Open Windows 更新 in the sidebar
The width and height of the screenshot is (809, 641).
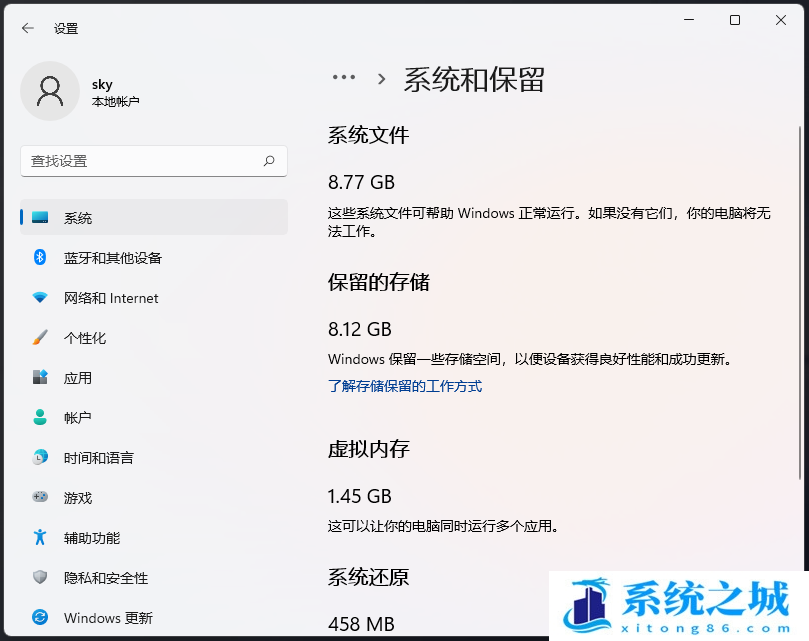tap(108, 618)
